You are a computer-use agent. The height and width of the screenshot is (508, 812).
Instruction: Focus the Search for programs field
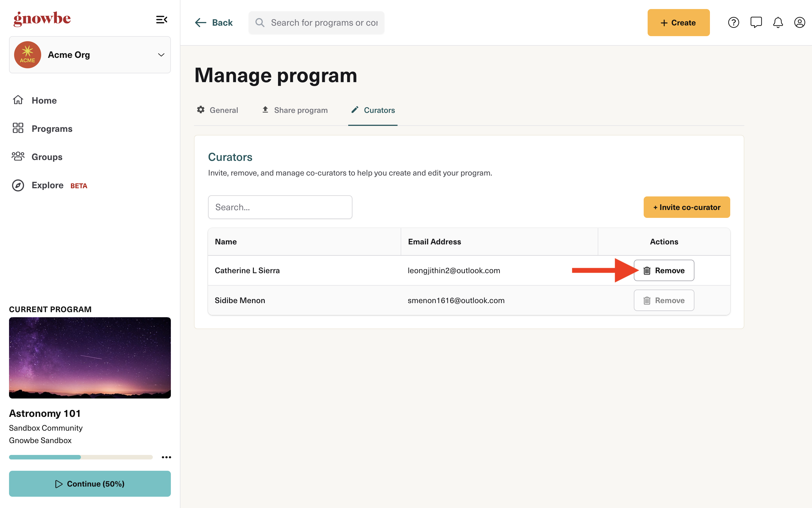(x=316, y=23)
